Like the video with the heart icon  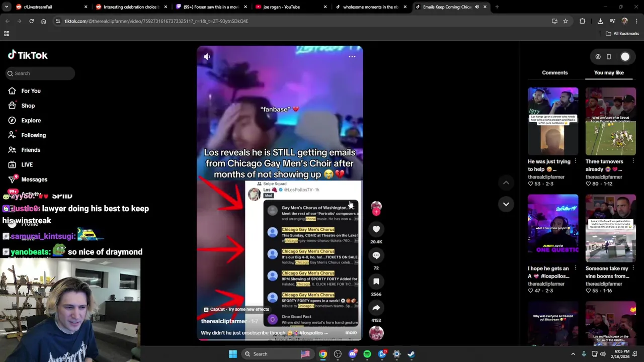point(376,229)
